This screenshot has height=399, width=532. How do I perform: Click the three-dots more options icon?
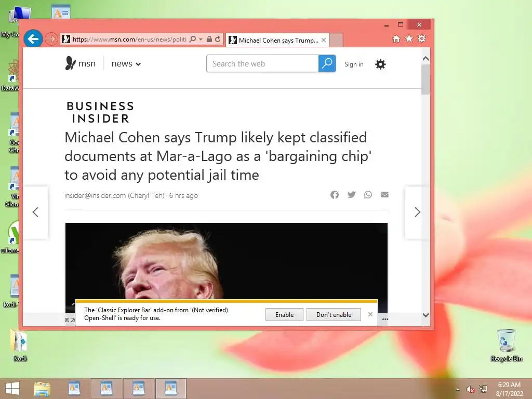click(385, 320)
